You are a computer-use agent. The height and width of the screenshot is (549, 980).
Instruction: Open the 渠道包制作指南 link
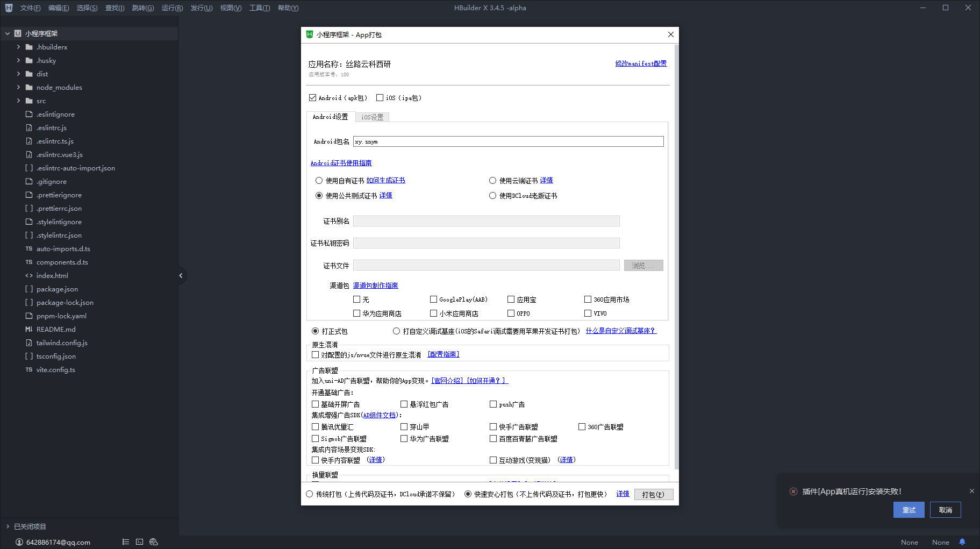(x=375, y=286)
